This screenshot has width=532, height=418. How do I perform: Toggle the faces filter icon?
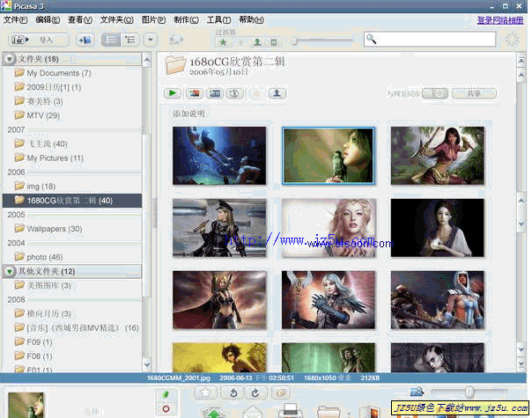(257, 42)
